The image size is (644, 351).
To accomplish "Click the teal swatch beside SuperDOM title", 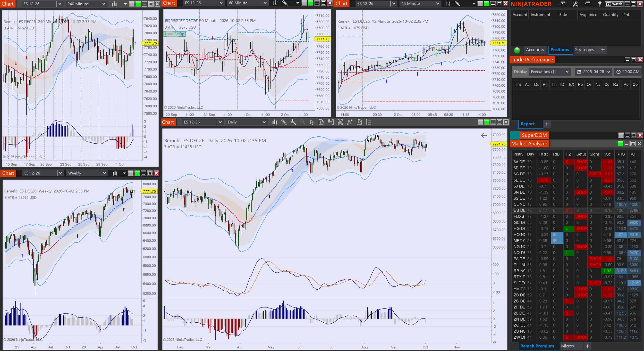I will pyautogui.click(x=515, y=135).
